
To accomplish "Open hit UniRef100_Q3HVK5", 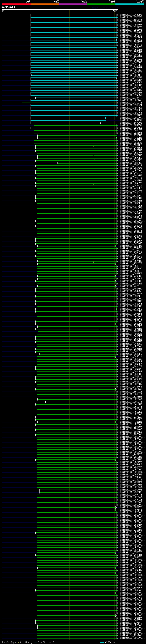I will (131, 80).
